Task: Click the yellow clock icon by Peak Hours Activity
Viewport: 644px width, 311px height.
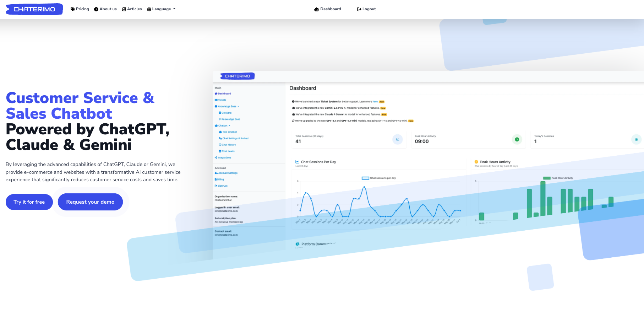Action: point(476,162)
